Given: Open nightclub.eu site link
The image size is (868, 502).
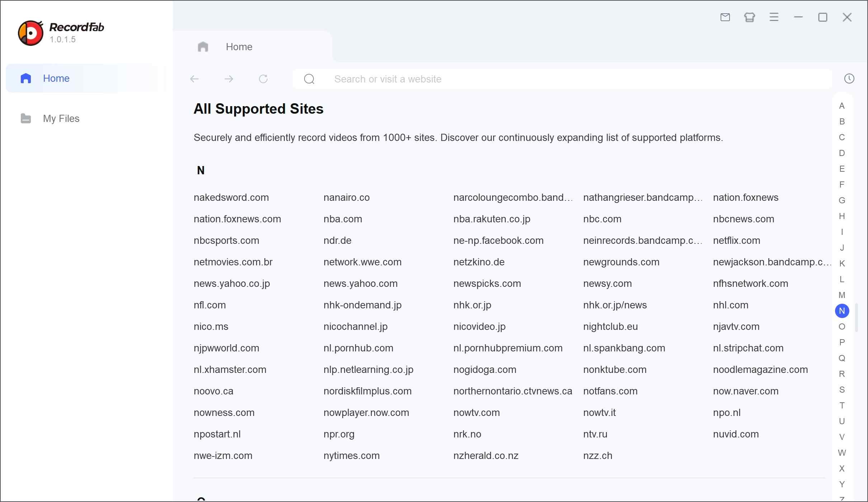Looking at the screenshot, I should (x=610, y=327).
